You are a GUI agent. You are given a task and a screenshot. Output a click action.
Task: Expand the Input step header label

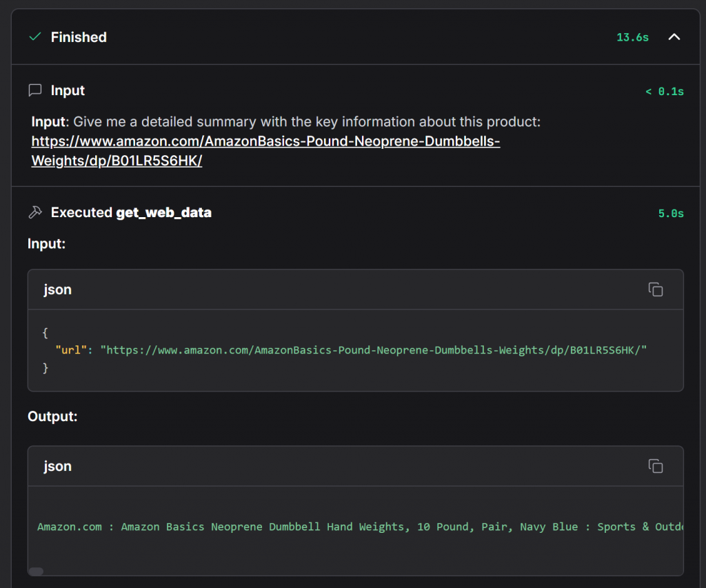tap(68, 90)
